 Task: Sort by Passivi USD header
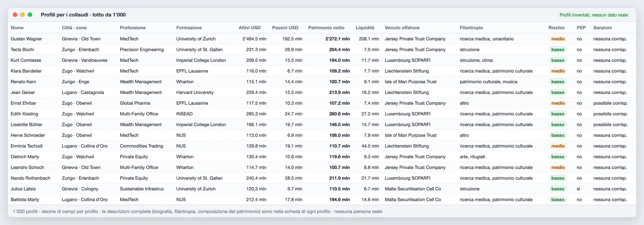[x=285, y=28]
